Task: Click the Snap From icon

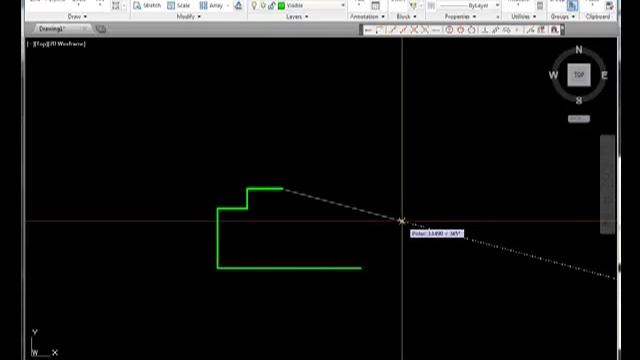Action: [379, 30]
